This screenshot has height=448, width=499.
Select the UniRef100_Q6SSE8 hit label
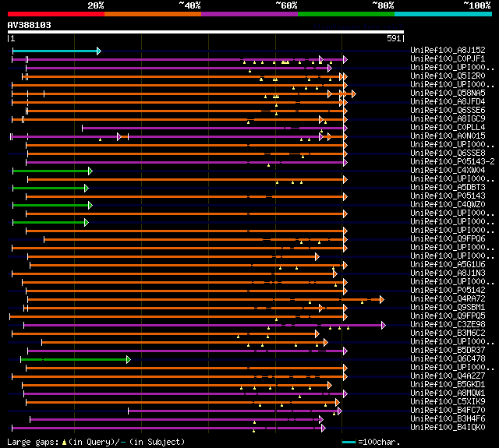(x=448, y=153)
